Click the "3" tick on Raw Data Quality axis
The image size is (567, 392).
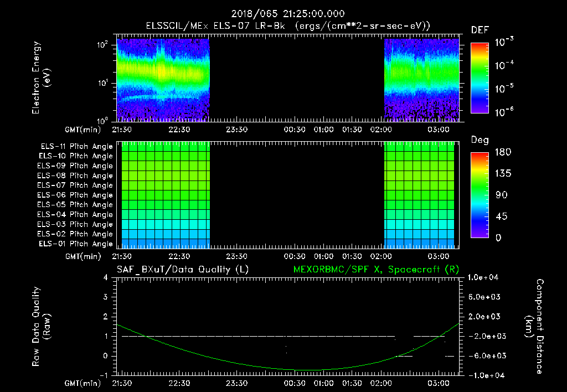pos(106,297)
